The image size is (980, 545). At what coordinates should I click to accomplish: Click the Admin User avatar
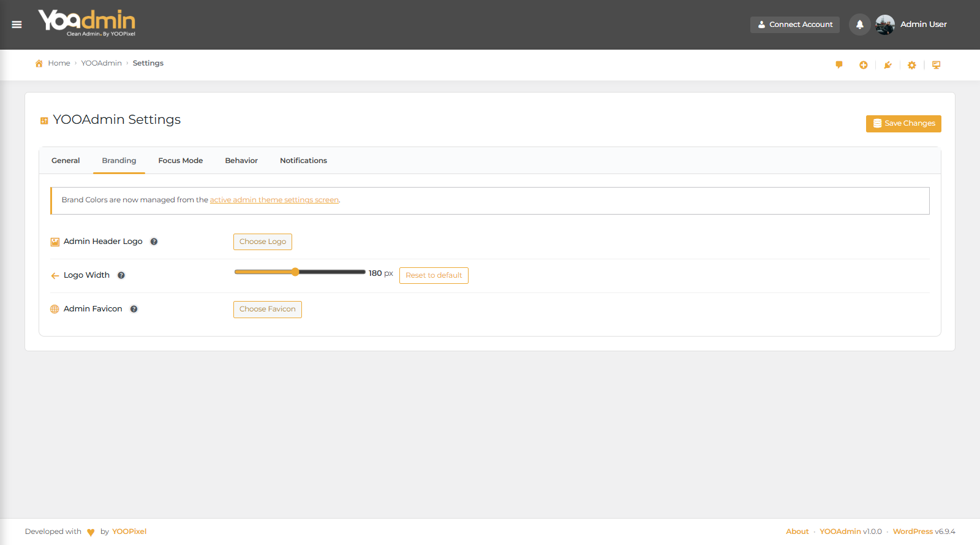pyautogui.click(x=885, y=25)
